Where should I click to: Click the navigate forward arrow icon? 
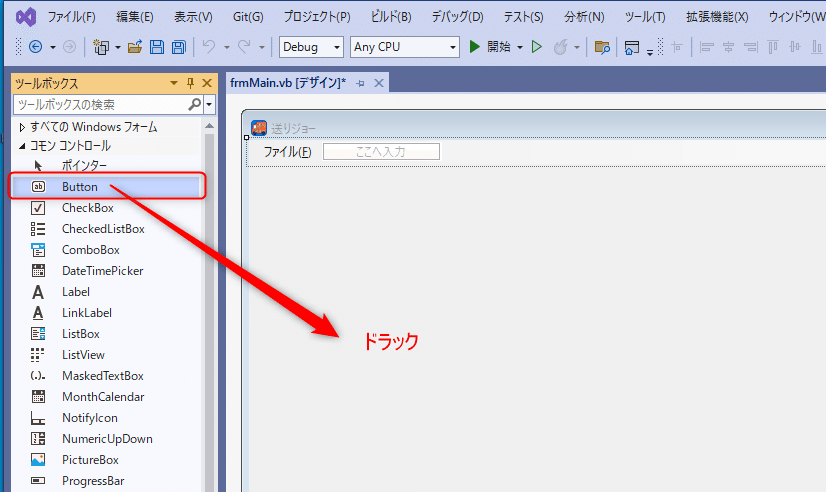click(70, 47)
